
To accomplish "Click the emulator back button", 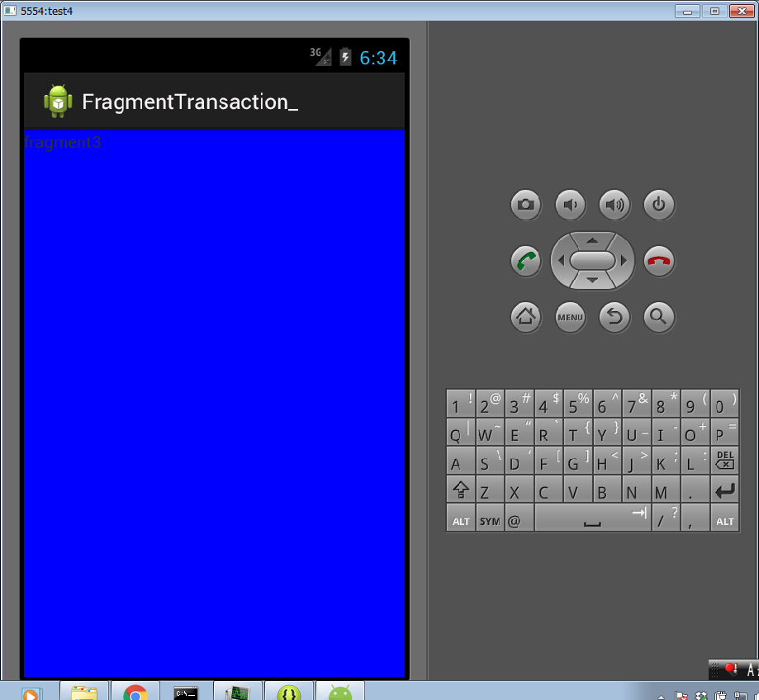I will (x=614, y=317).
